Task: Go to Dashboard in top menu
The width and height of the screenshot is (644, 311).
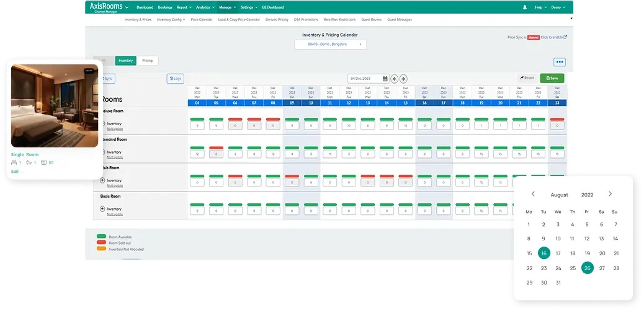Action: pyautogui.click(x=145, y=7)
